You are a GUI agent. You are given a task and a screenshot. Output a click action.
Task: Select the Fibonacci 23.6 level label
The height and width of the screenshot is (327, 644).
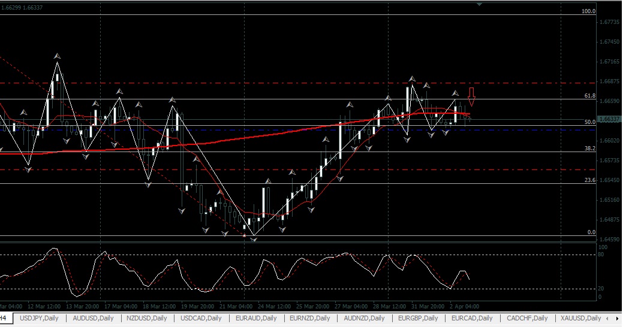[590, 180]
